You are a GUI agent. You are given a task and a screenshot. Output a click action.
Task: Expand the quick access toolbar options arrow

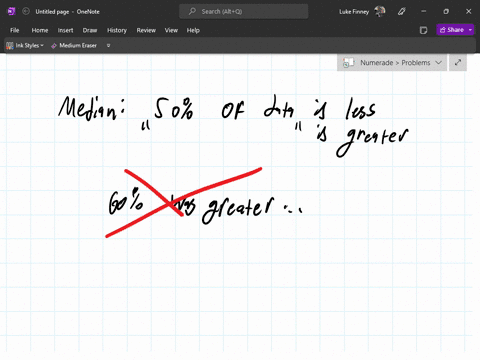(108, 46)
